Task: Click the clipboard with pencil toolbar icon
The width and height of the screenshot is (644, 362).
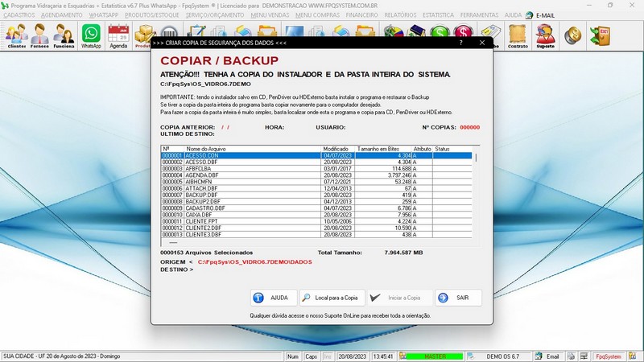Action: [196, 31]
